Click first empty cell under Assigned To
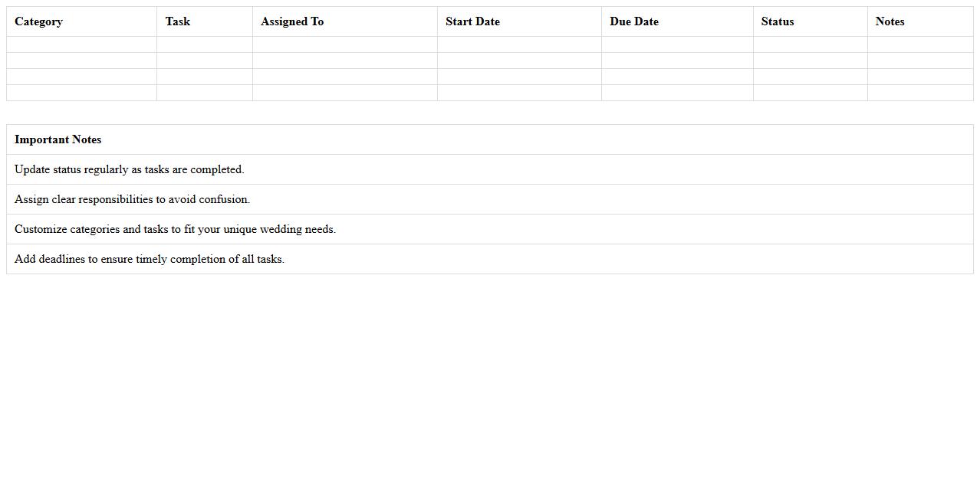 pyautogui.click(x=345, y=44)
